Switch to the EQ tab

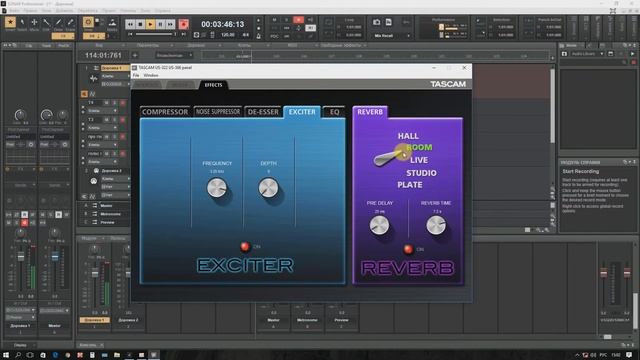coord(334,112)
